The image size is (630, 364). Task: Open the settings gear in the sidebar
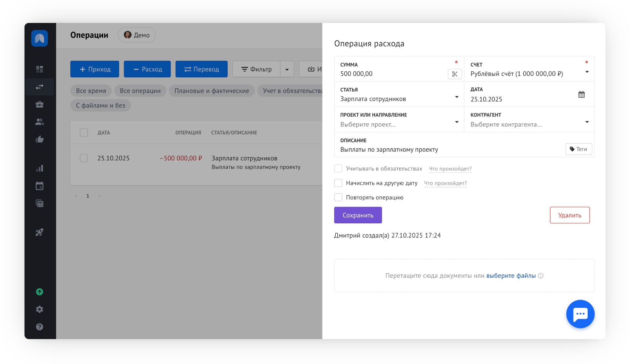pyautogui.click(x=39, y=309)
